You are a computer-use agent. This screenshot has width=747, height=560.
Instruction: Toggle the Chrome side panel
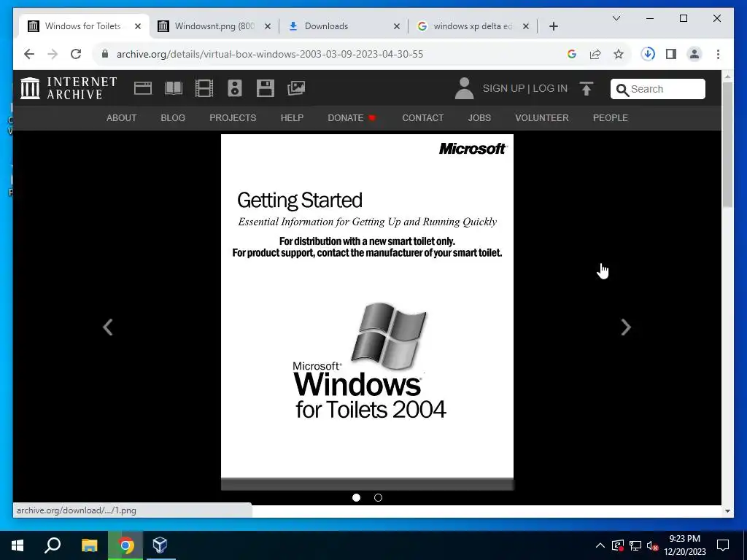pos(671,54)
